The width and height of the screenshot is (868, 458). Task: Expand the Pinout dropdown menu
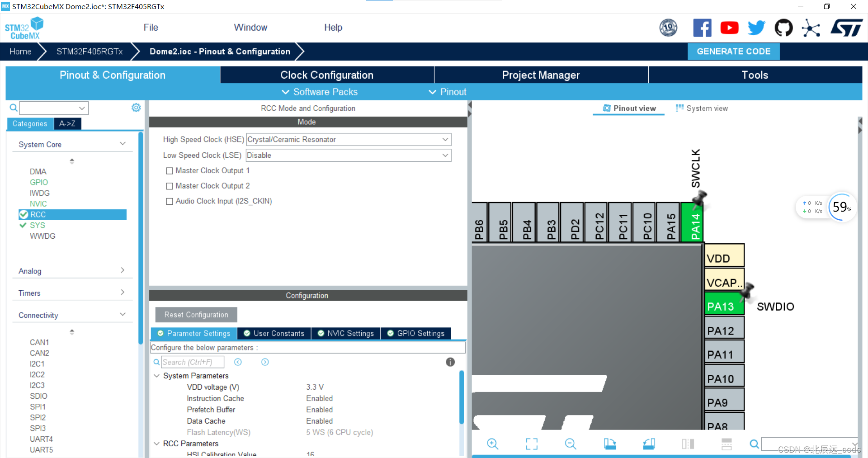pos(447,92)
